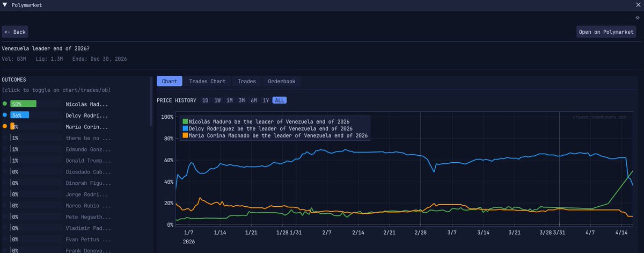Click the 50% green probability bar

[23, 104]
